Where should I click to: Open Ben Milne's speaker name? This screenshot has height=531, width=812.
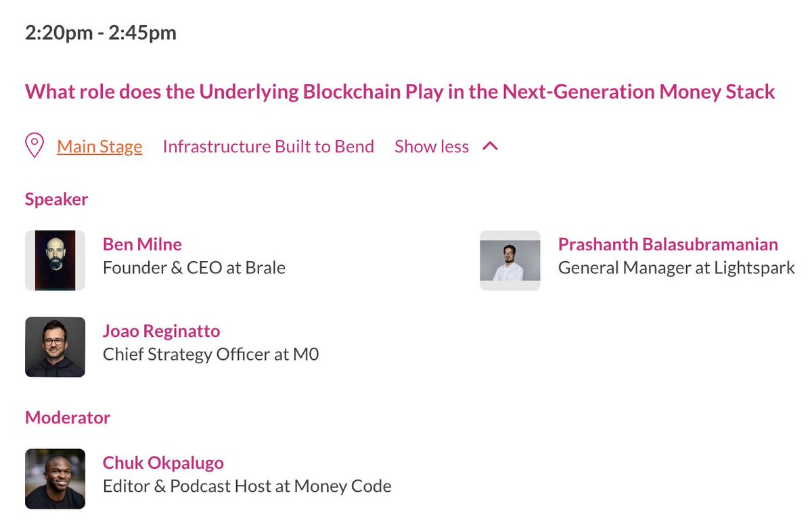click(142, 244)
